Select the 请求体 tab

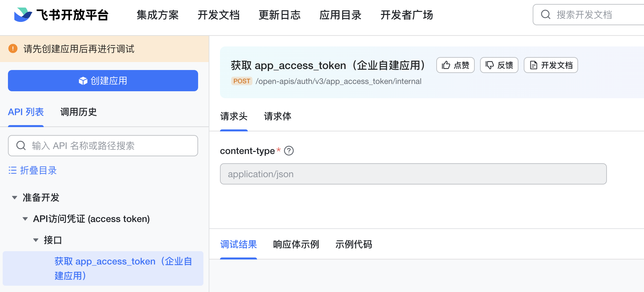click(278, 116)
